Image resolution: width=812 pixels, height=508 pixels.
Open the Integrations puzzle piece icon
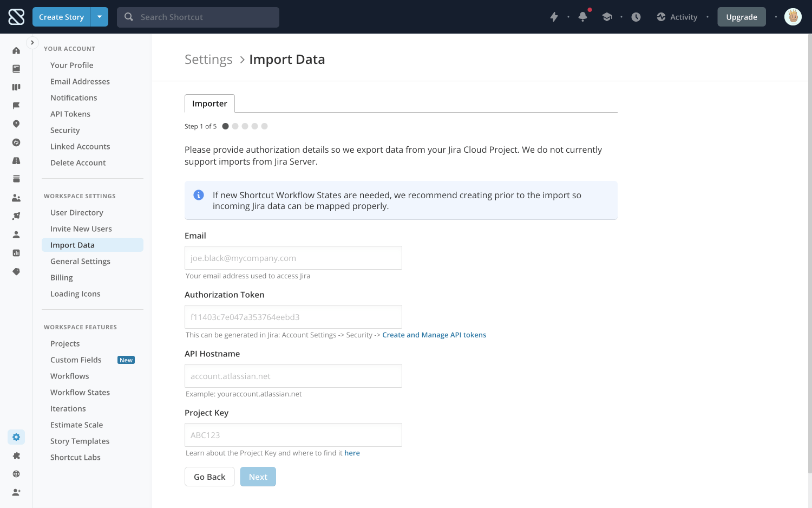point(16,455)
